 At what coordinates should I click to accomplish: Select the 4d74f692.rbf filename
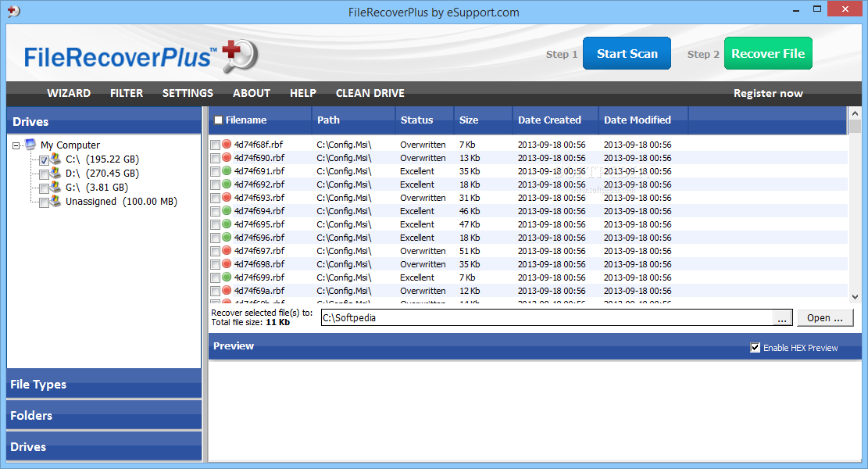(259, 184)
